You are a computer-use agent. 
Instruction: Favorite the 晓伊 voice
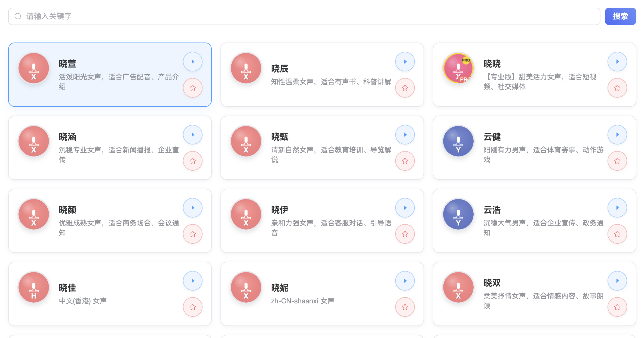point(405,234)
